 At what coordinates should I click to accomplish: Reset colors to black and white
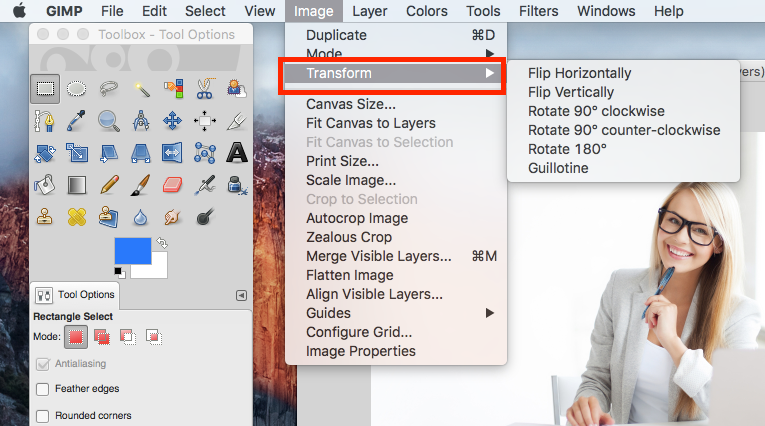click(x=120, y=272)
